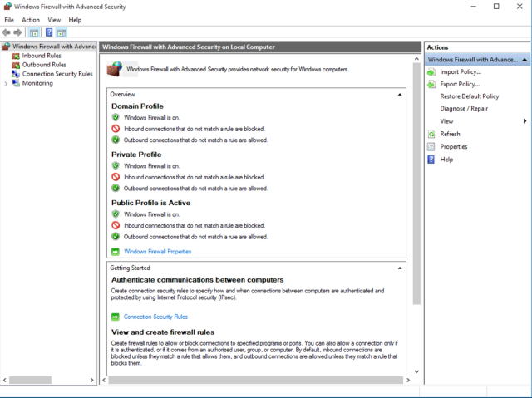Open the Windows Firewall Properties link

click(157, 252)
